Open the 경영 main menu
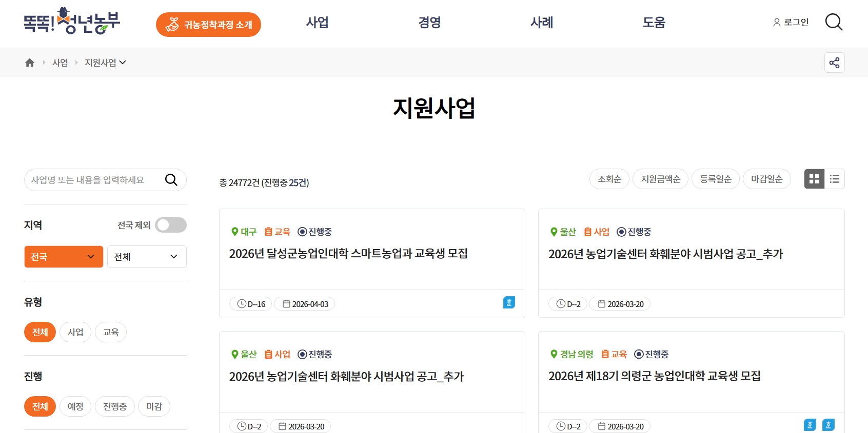The image size is (868, 433). pos(429,23)
